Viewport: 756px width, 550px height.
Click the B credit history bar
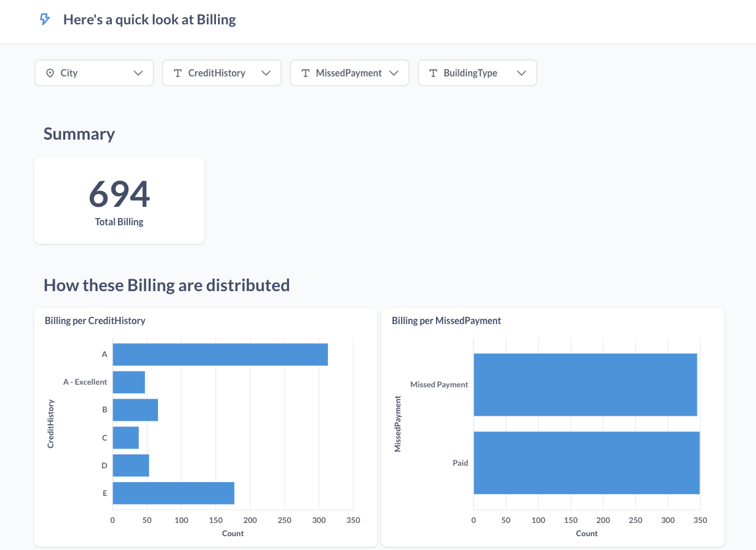135,410
